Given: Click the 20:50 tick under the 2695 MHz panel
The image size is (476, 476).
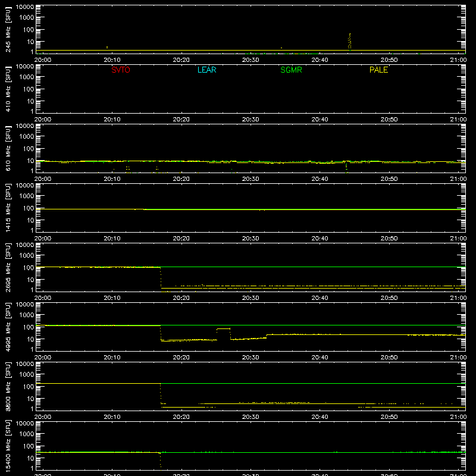Looking at the screenshot, I should 389,298.
